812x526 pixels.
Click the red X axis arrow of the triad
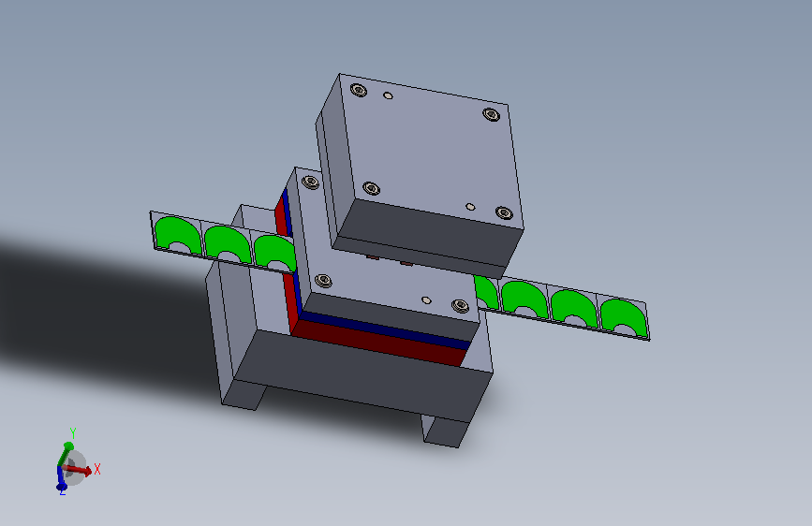pos(80,470)
